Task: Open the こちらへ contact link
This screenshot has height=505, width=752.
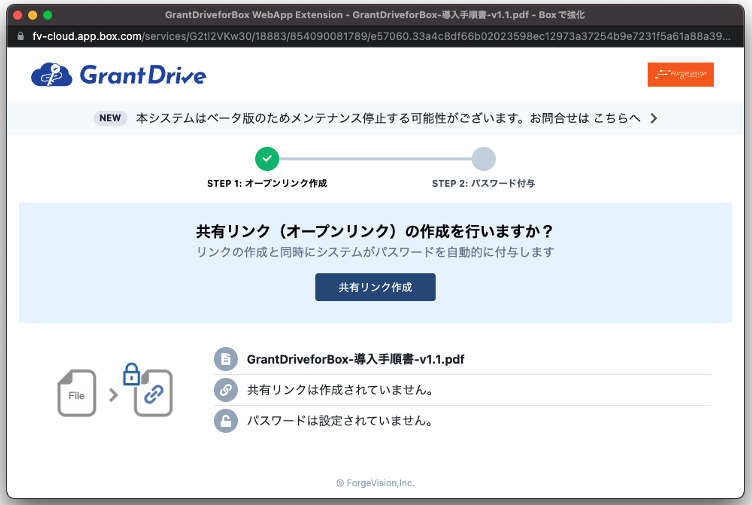Action: pos(617,118)
